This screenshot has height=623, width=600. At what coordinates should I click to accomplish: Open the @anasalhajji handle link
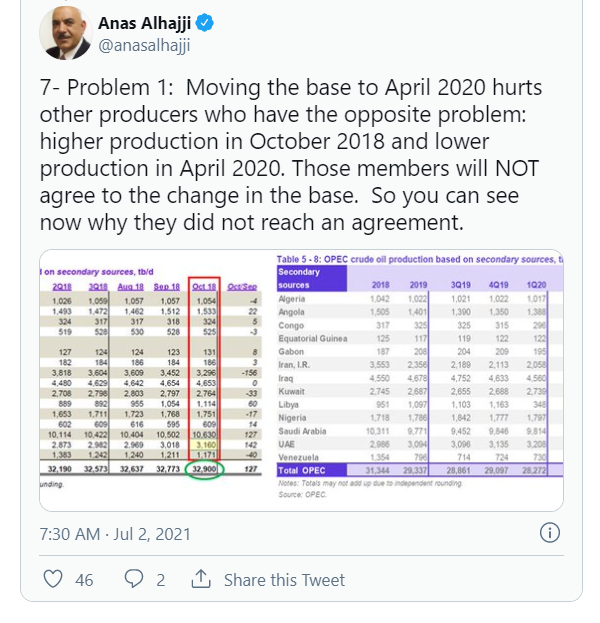(144, 46)
